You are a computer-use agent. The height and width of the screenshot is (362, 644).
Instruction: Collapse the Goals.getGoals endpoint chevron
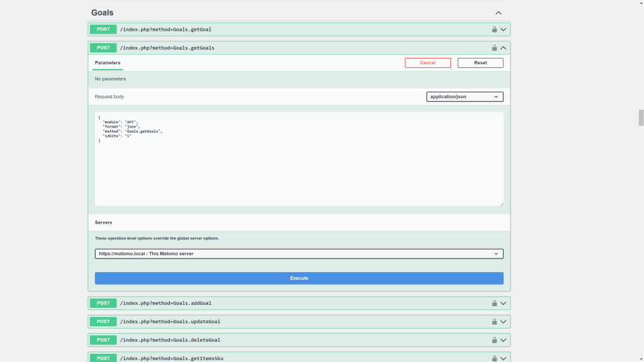click(503, 48)
